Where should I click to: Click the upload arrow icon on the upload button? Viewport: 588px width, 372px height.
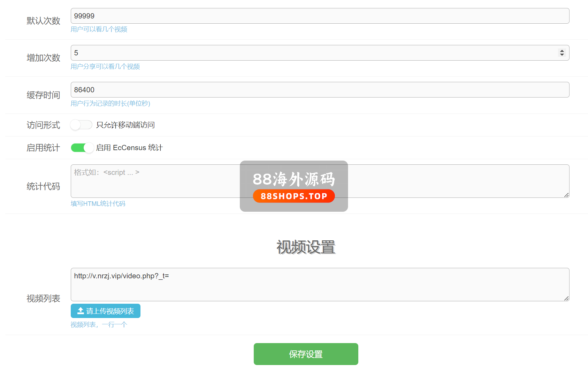[x=81, y=311]
